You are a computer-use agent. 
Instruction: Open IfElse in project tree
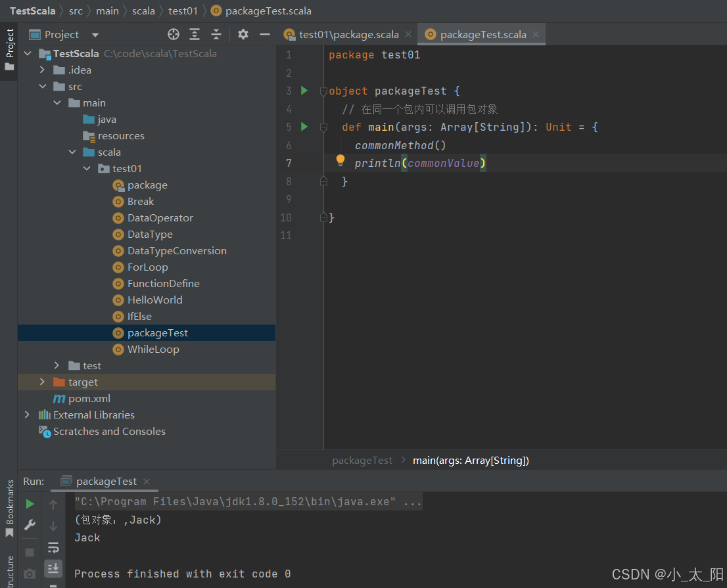[133, 317]
